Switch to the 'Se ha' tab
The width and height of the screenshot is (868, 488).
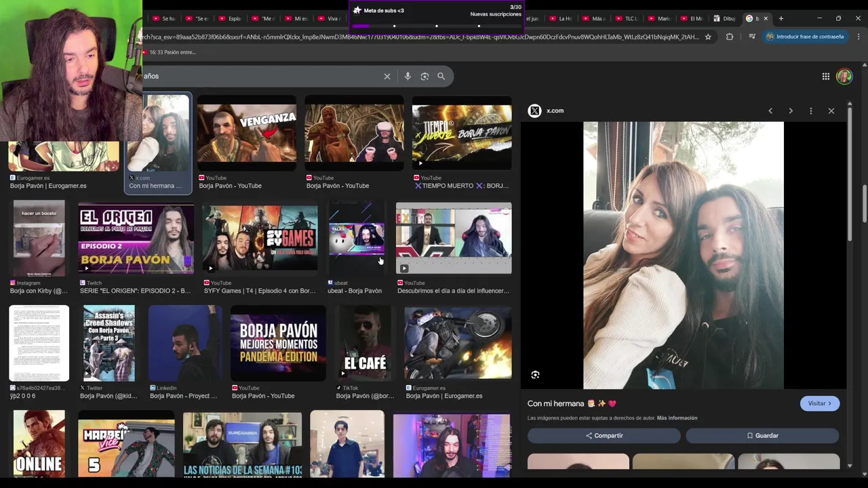pyautogui.click(x=163, y=18)
